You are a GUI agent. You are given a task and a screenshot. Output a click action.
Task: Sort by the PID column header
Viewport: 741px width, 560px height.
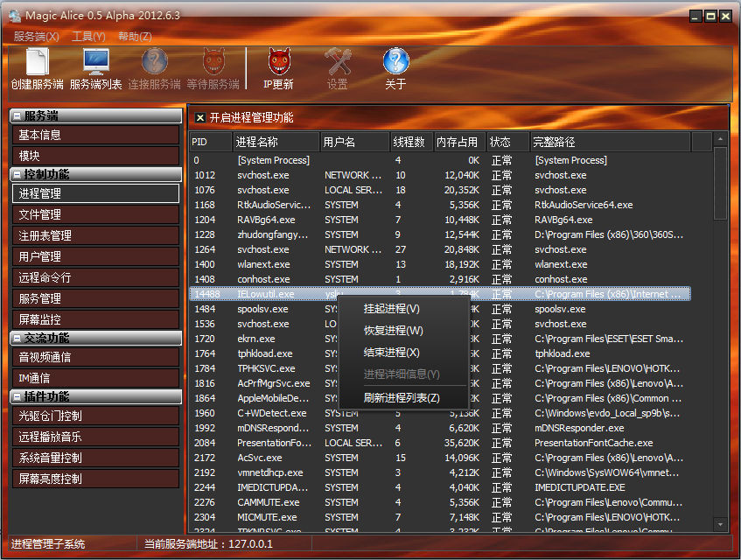211,142
